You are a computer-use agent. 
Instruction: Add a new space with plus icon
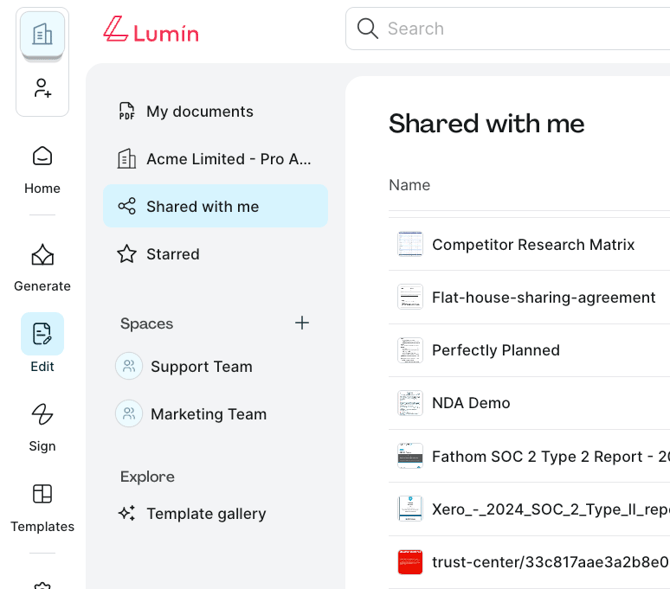(302, 323)
